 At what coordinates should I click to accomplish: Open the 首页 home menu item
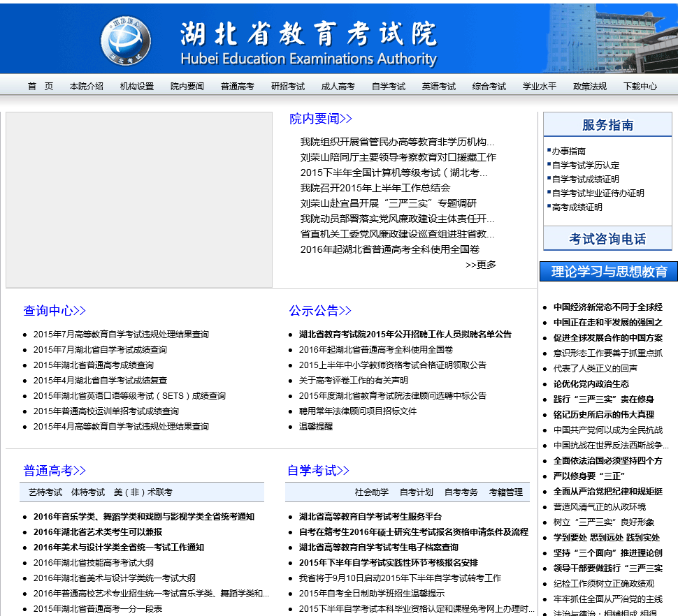[x=41, y=87]
